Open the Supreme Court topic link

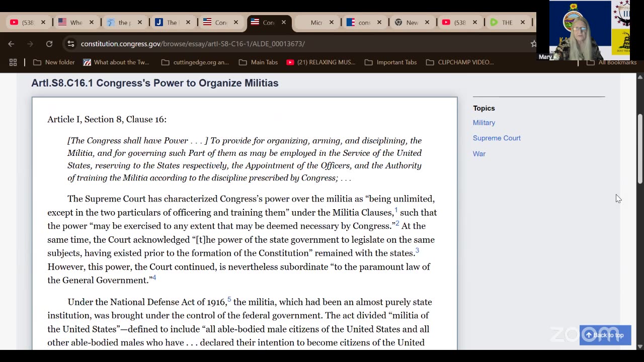(497, 138)
